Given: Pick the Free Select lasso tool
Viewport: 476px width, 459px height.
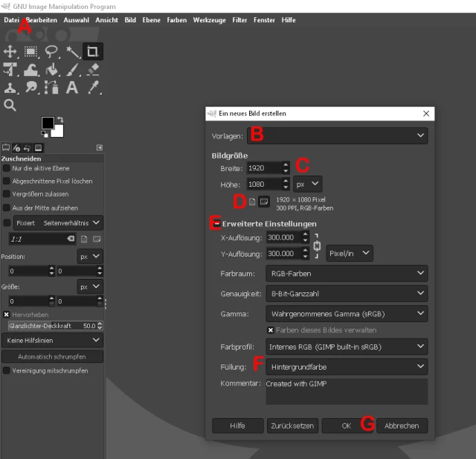Looking at the screenshot, I should (52, 51).
